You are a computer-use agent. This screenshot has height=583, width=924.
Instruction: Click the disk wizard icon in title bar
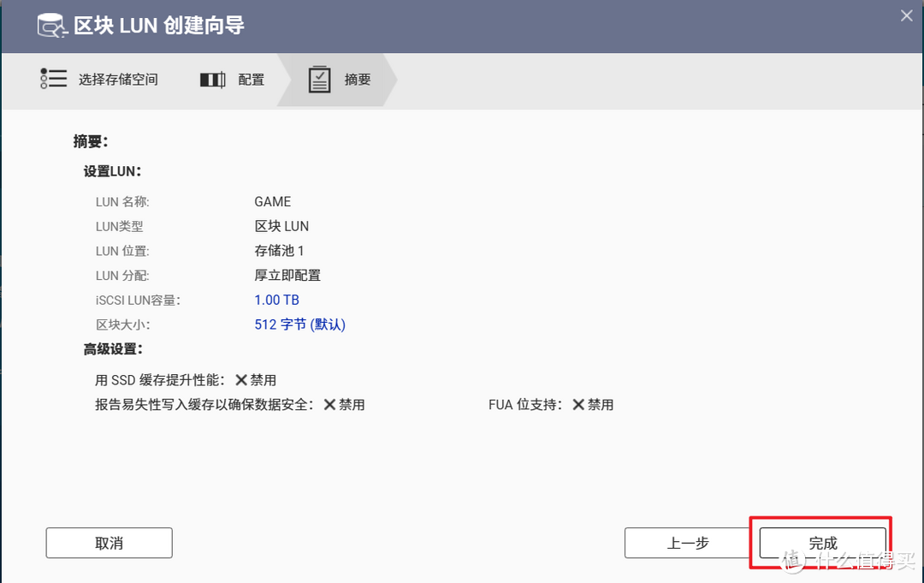tap(51, 26)
